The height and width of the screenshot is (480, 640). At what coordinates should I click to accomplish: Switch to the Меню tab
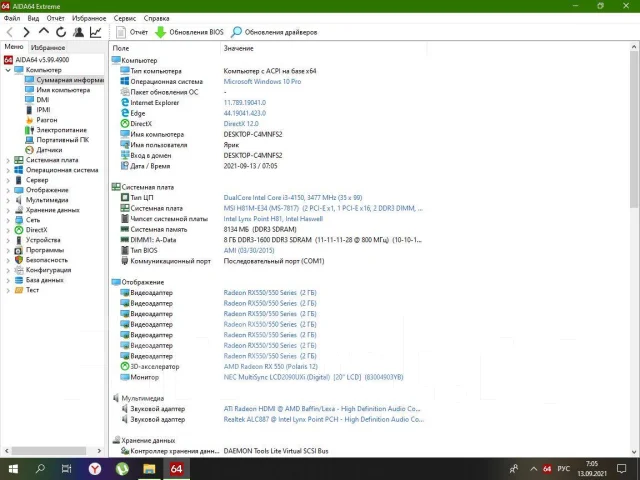[x=14, y=47]
